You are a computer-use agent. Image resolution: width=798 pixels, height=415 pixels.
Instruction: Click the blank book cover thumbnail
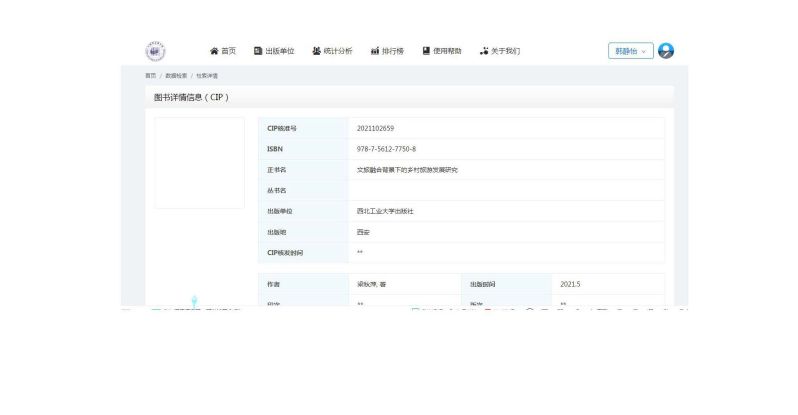[x=199, y=163]
